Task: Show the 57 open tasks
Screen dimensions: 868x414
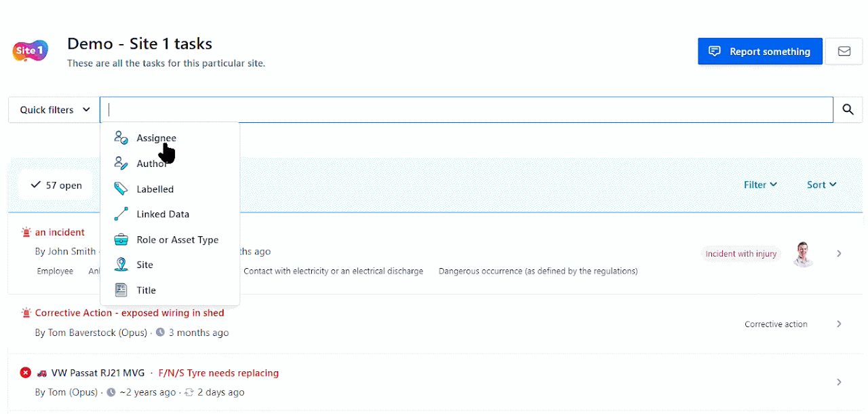Action: pos(57,185)
